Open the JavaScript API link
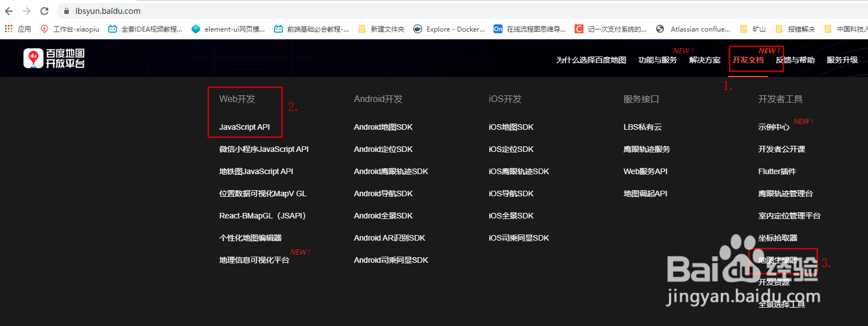Screen dimensions: 868x326 [x=245, y=127]
